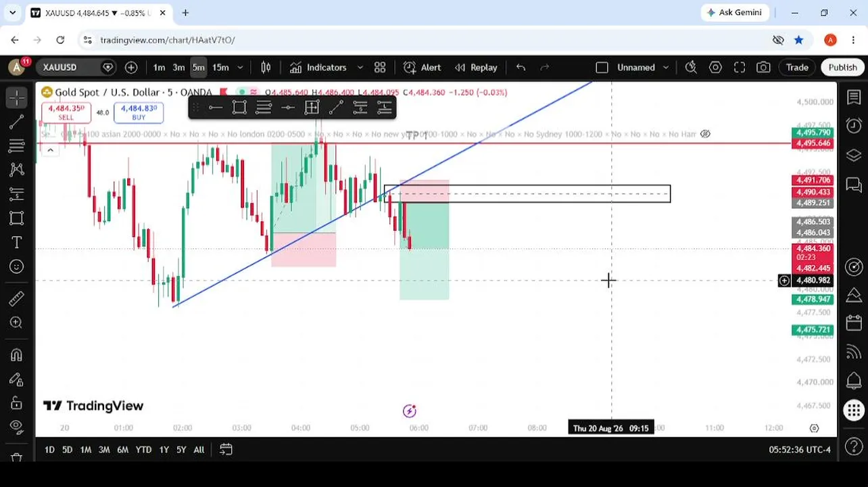Screen dimensions: 868x487
Task: Click the SELL 4,484.35 price button
Action: pyautogui.click(x=66, y=112)
